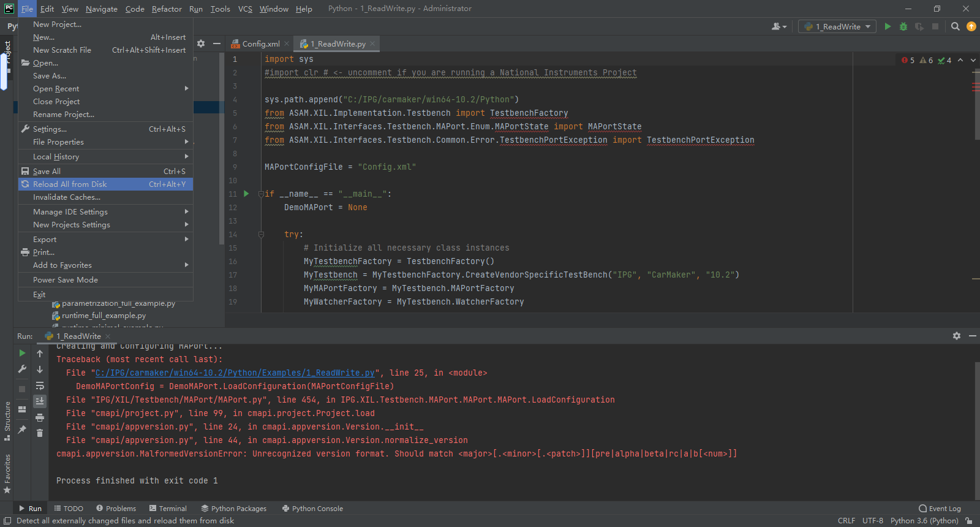Open Run panel settings gear
The width and height of the screenshot is (980, 527).
pyautogui.click(x=957, y=336)
